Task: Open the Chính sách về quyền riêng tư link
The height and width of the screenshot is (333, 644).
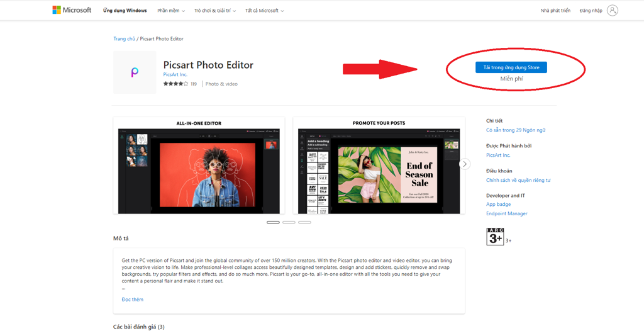Action: pyautogui.click(x=518, y=180)
